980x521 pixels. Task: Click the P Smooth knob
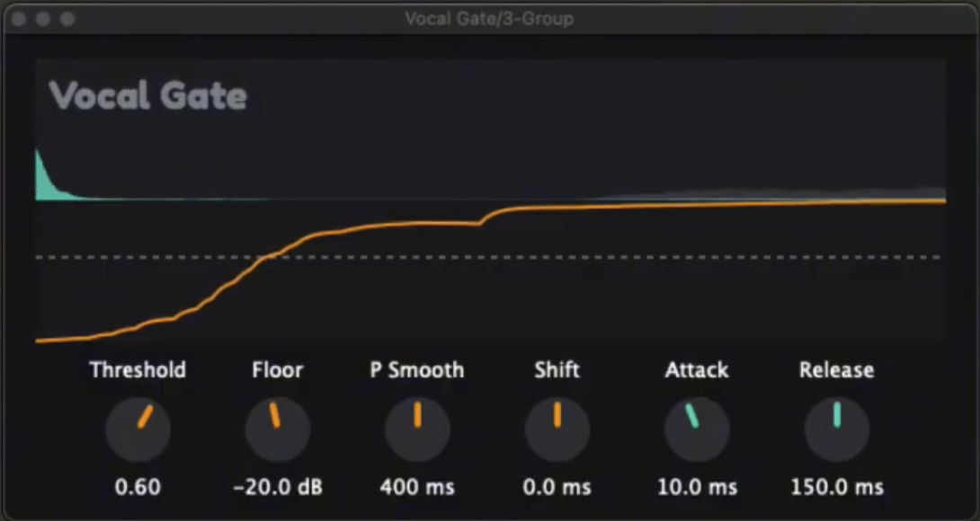click(x=417, y=429)
